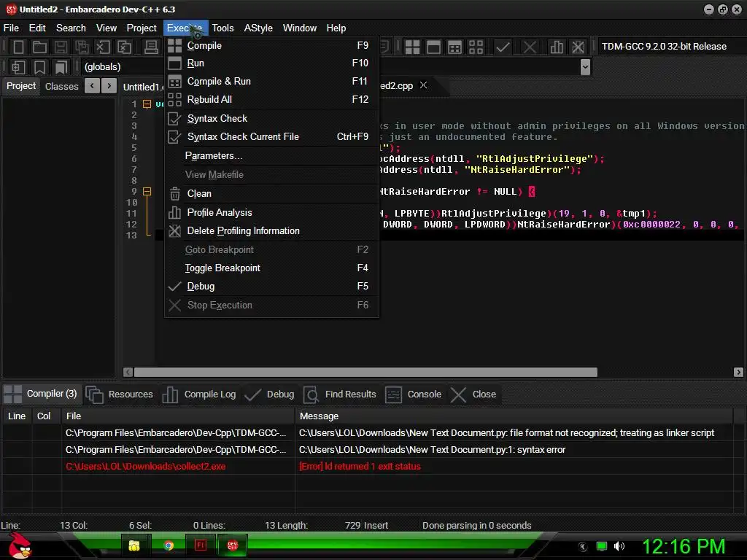Click the Run toolbar window icon
The height and width of the screenshot is (560, 747).
(433, 47)
